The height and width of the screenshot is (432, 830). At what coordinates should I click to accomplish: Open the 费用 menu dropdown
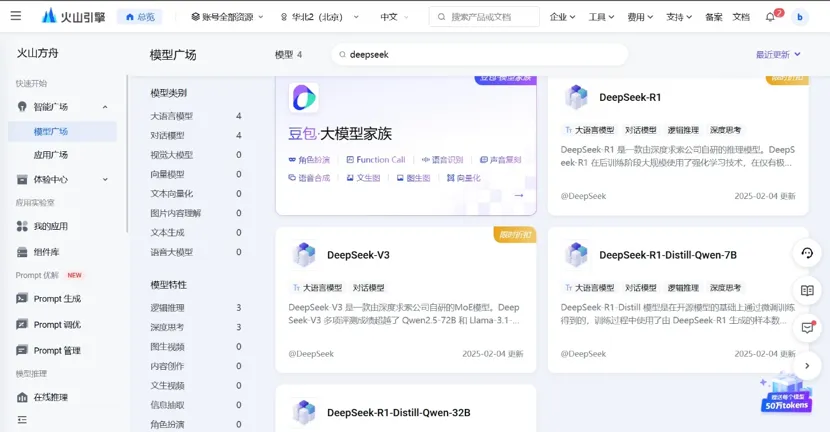coord(640,17)
